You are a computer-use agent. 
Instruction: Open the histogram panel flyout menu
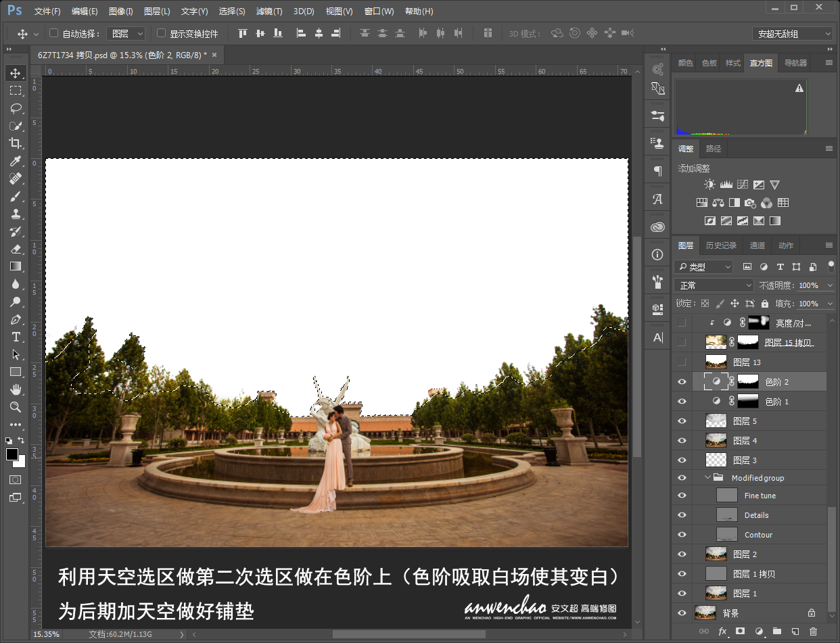pyautogui.click(x=829, y=63)
